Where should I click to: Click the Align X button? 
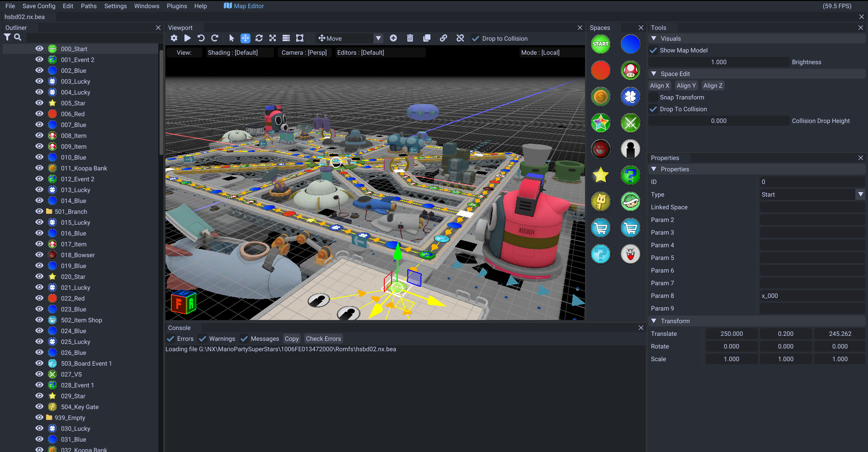(660, 85)
